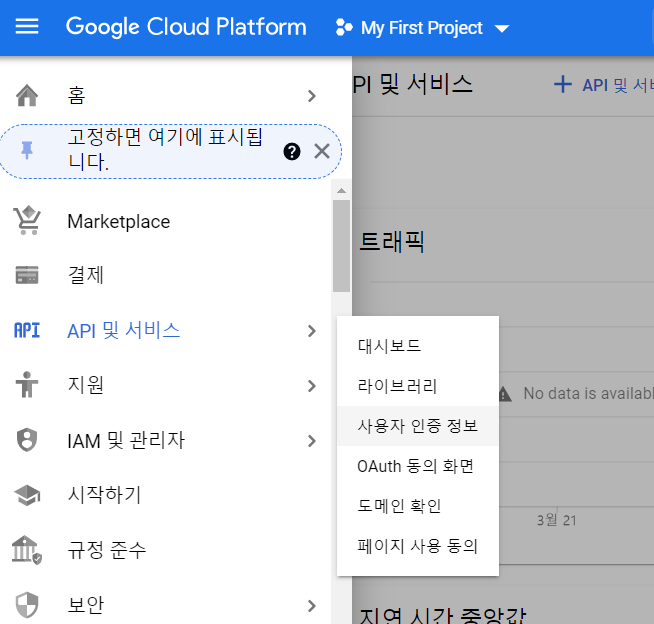The image size is (654, 624).
Task: Select 페이지 사용 동의 in submenu
Action: click(418, 546)
